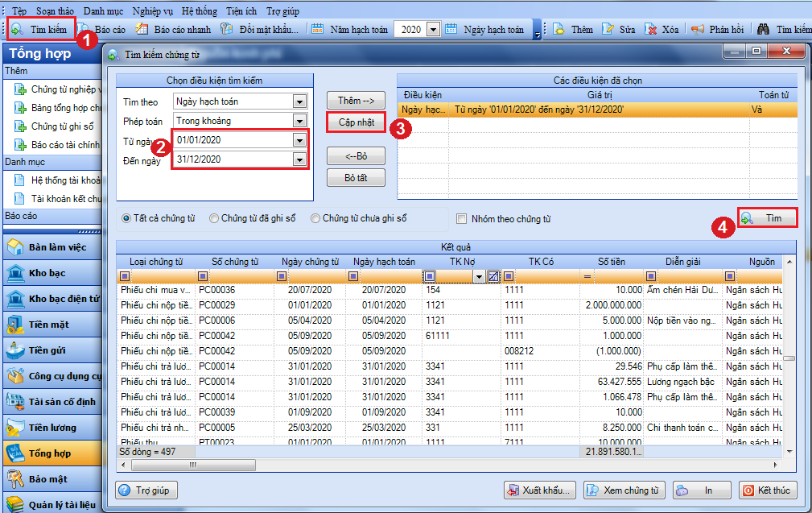Image resolution: width=812 pixels, height=513 pixels.
Task: Open the Tiện ích menu
Action: pyautogui.click(x=241, y=11)
